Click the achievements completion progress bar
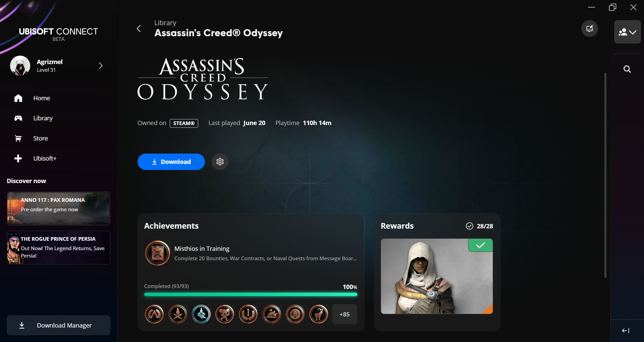Viewport: 644px width, 342px height. coord(251,294)
